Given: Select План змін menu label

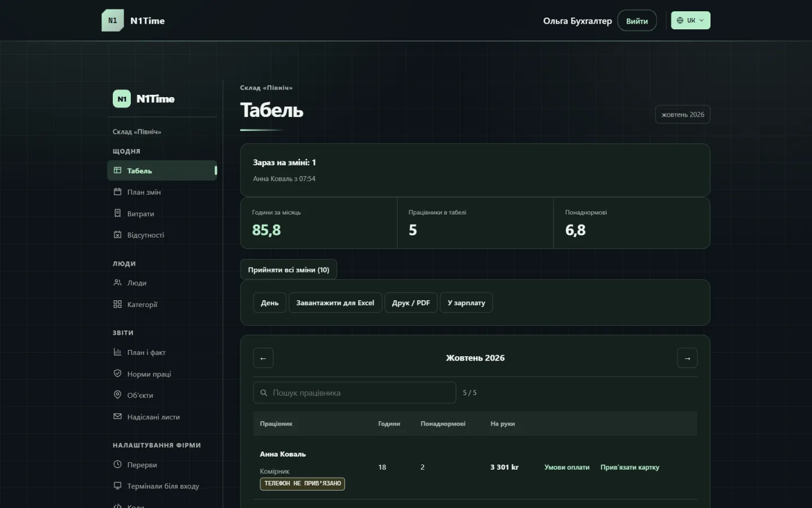Looking at the screenshot, I should [144, 192].
